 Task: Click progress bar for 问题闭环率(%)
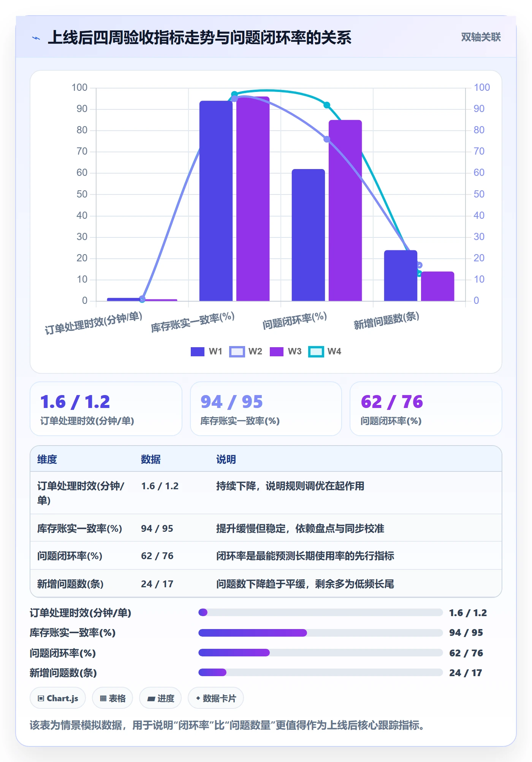[x=321, y=653]
